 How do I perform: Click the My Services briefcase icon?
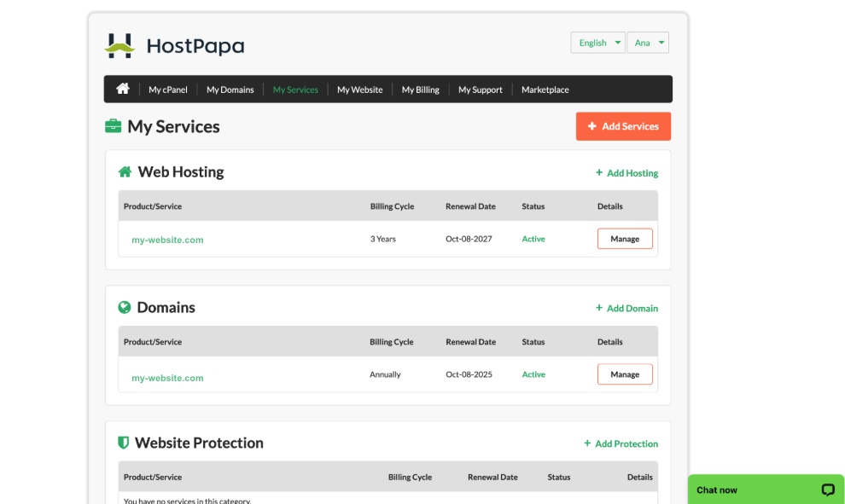coord(114,126)
